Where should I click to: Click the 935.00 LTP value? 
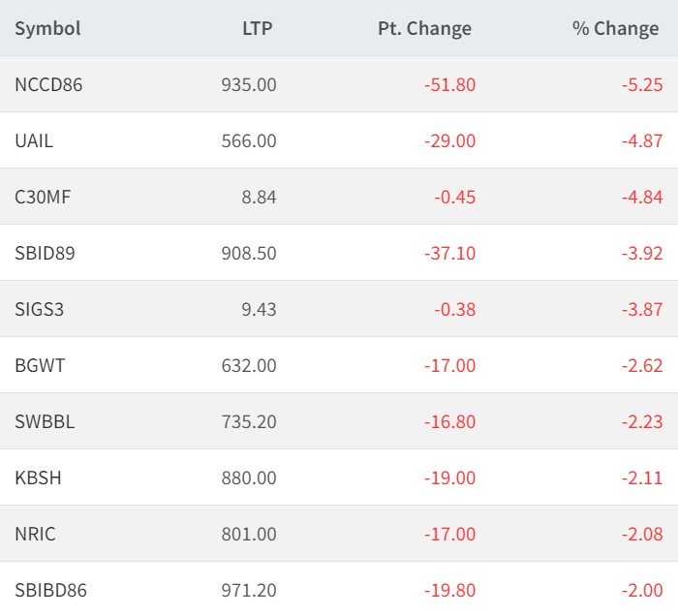click(x=249, y=84)
